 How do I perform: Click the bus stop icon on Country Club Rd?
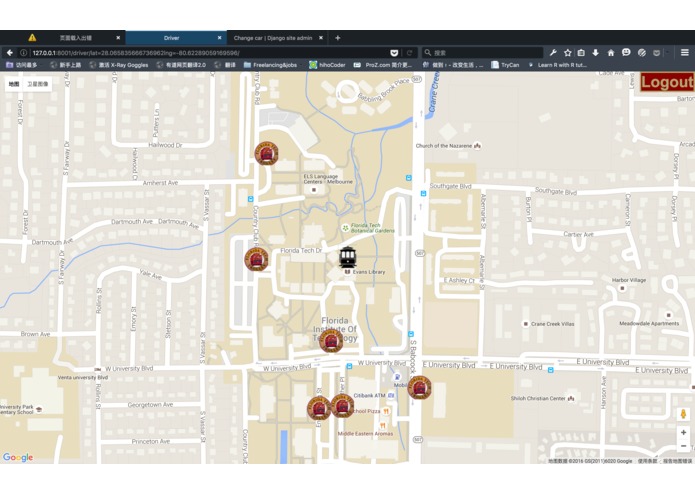coord(251,199)
